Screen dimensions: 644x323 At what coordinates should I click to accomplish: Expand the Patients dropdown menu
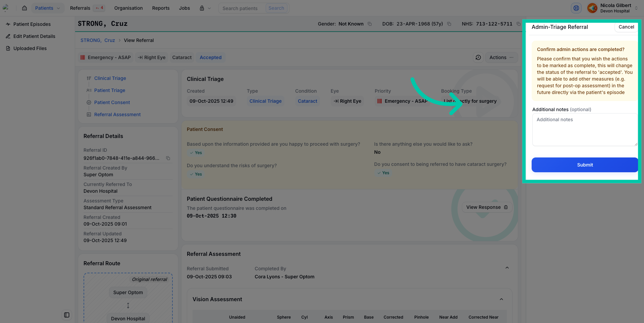[48, 8]
